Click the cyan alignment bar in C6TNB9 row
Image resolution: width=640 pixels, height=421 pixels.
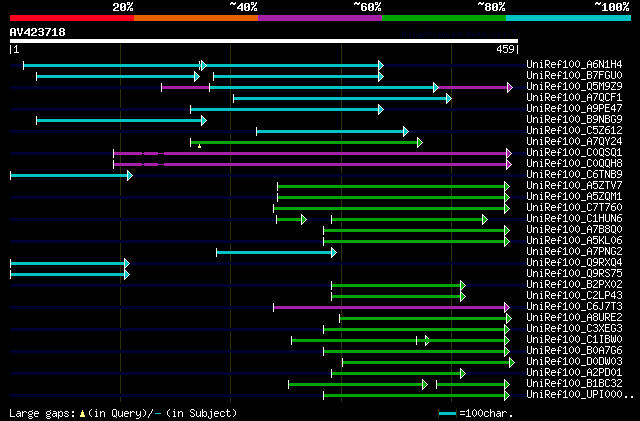71,176
